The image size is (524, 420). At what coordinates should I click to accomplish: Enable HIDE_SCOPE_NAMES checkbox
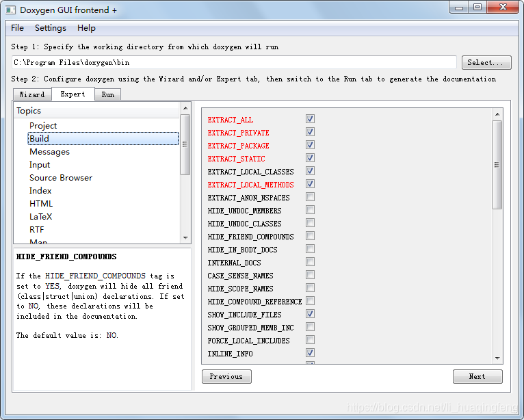pyautogui.click(x=310, y=288)
